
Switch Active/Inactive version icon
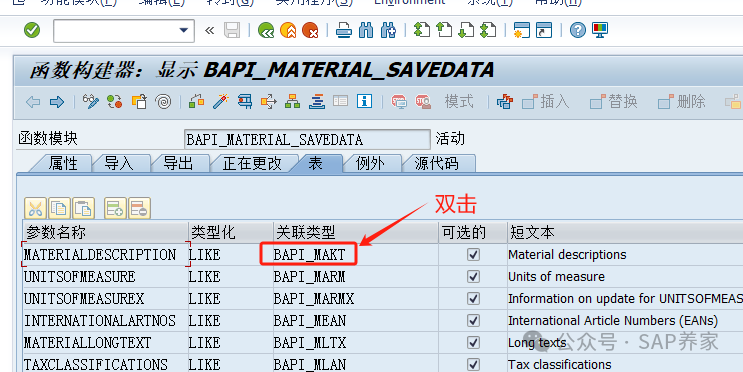[115, 101]
